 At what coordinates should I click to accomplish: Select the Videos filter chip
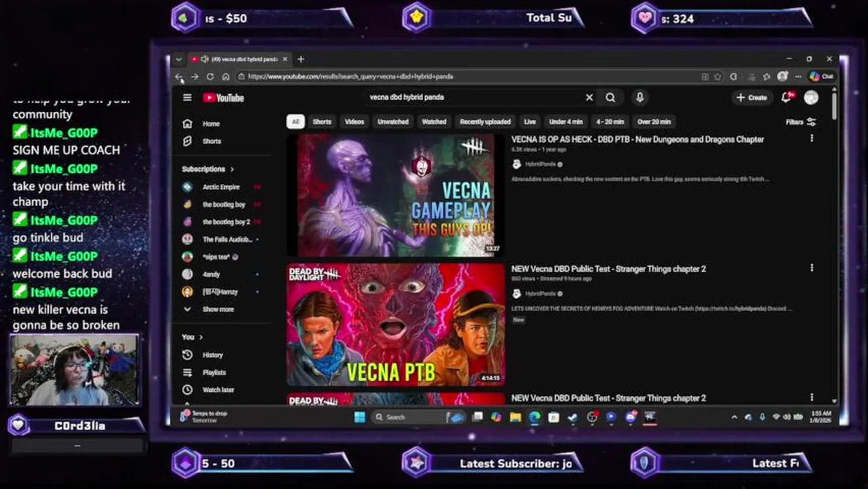click(x=354, y=122)
